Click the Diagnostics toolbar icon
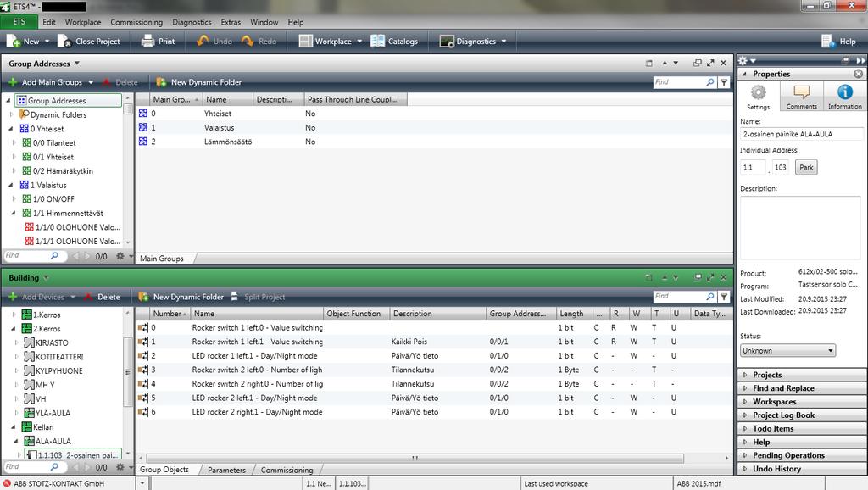 tap(447, 41)
